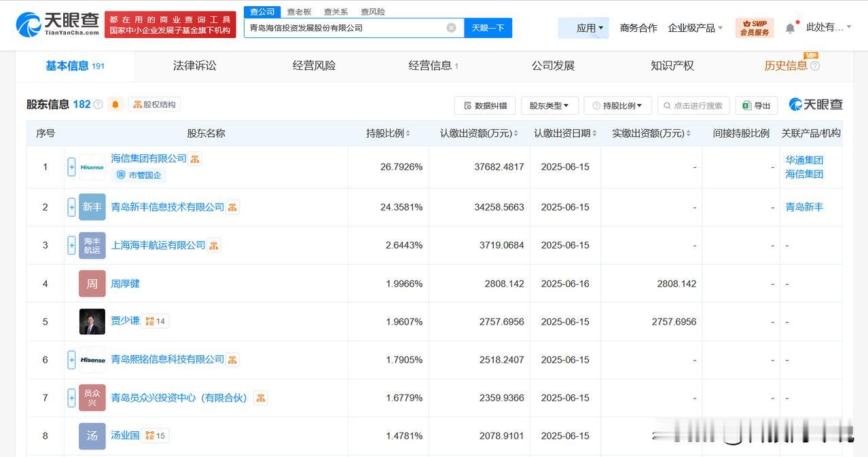Click the 股权结构 button
This screenshot has height=457, width=868.
[154, 105]
